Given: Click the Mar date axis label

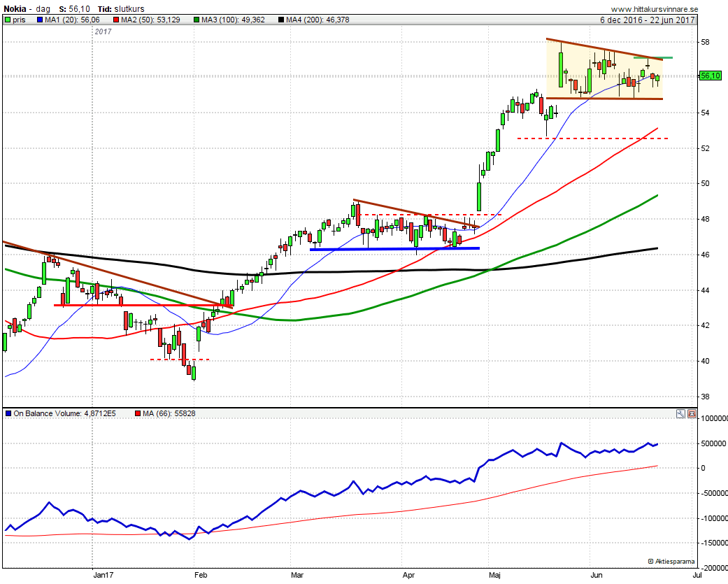Looking at the screenshot, I should [x=297, y=575].
